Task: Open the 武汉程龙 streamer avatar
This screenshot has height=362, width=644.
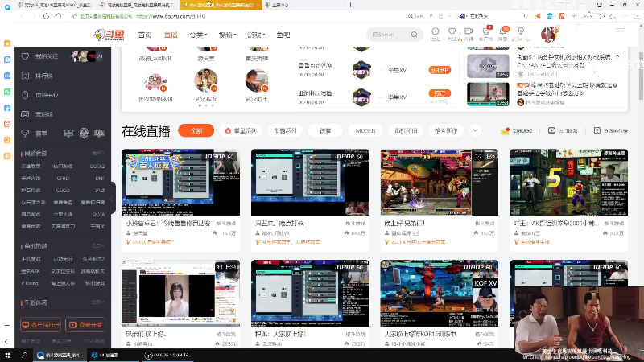Action: [206, 80]
